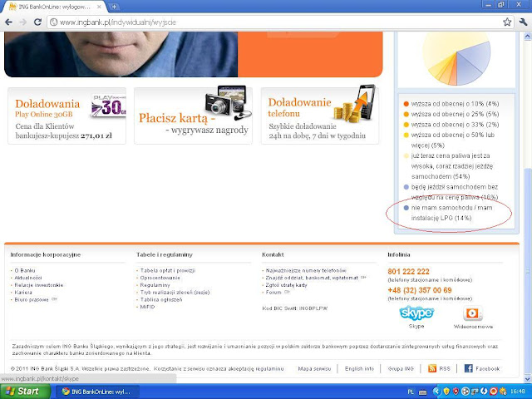
Task: Click the RSS feed icon
Action: point(432,368)
